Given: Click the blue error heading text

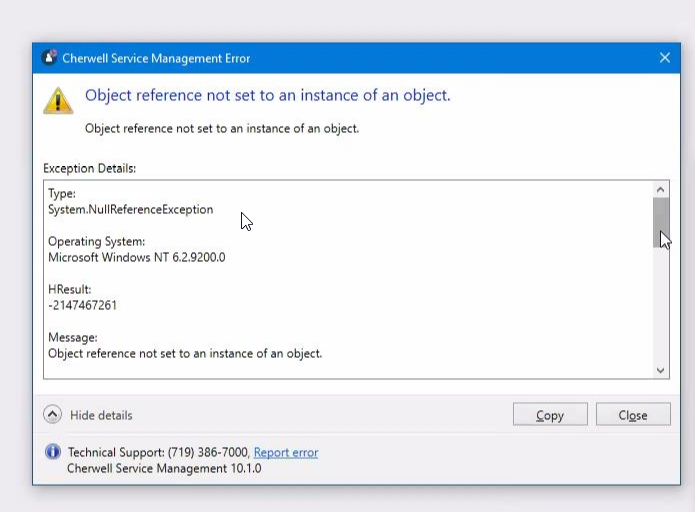Looking at the screenshot, I should 267,95.
